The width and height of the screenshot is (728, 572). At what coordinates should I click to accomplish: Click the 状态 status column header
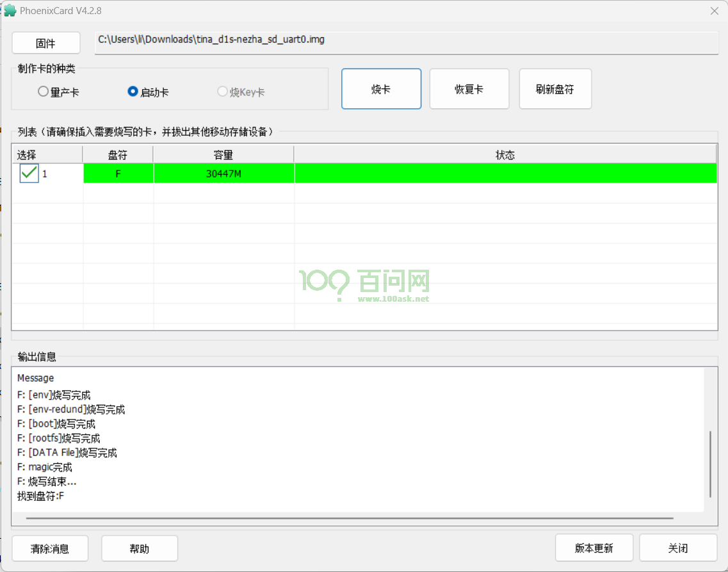click(505, 154)
